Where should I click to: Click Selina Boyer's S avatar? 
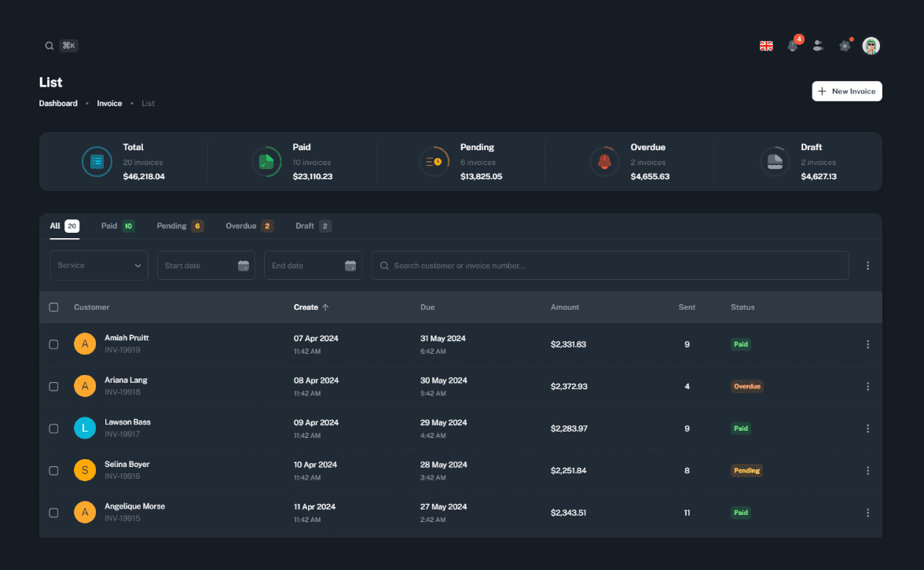coord(85,470)
